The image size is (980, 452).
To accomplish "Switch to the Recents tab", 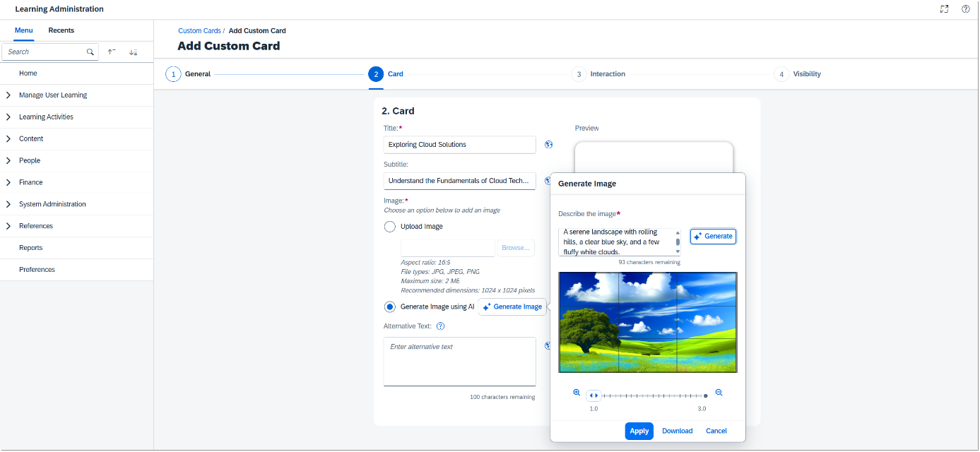I will [x=61, y=30].
